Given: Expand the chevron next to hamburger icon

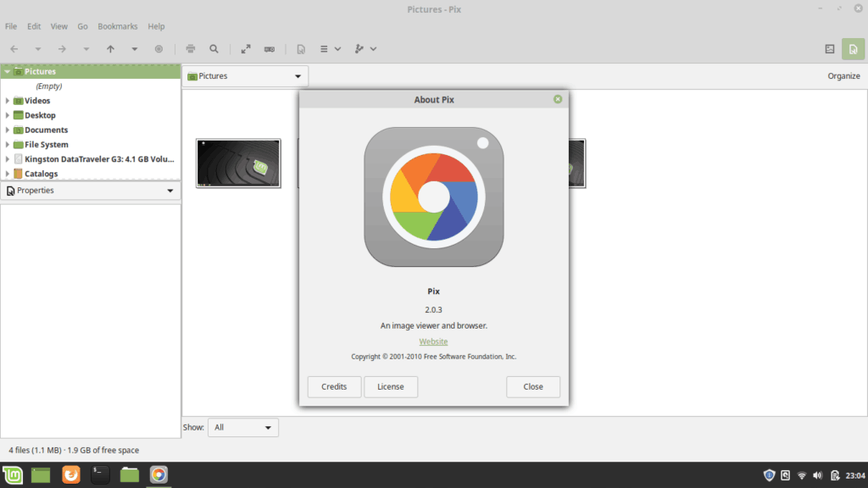Looking at the screenshot, I should coord(337,48).
